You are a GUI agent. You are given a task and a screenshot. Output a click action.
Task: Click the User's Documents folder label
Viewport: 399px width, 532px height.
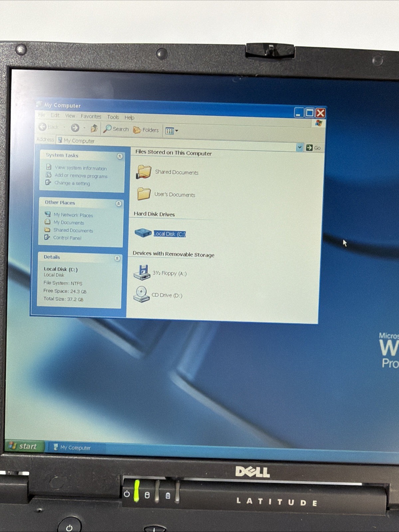175,195
